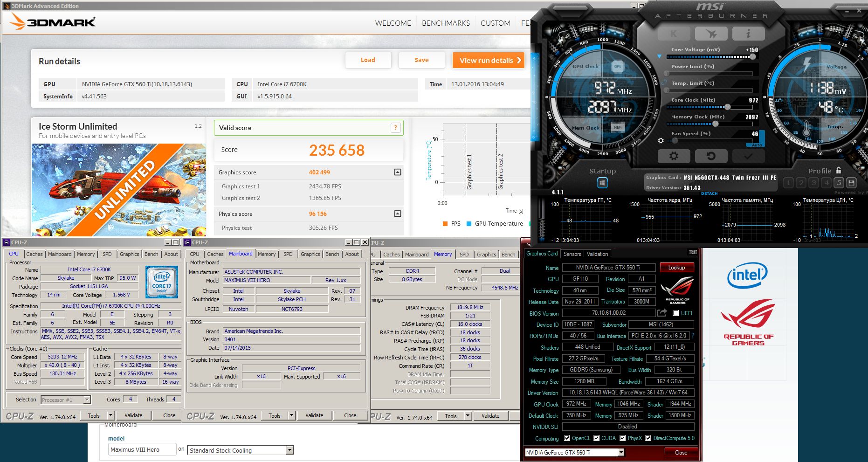Click Afterburner apply checkmark button

[x=748, y=156]
